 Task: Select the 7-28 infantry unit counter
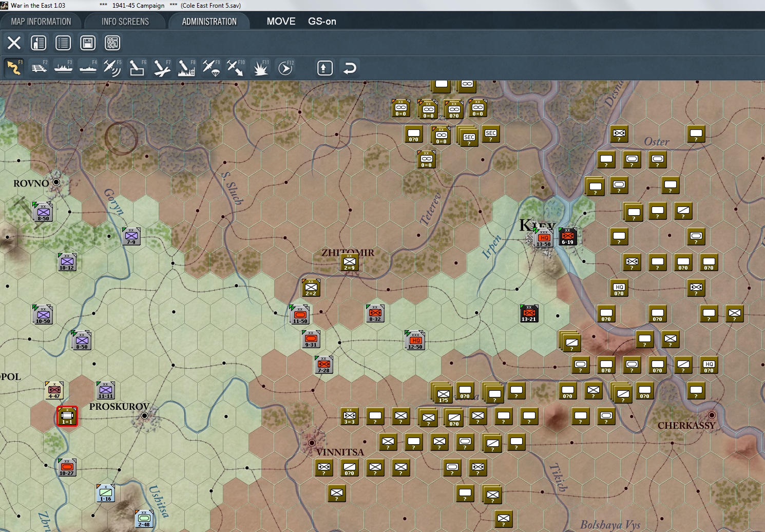point(324,365)
